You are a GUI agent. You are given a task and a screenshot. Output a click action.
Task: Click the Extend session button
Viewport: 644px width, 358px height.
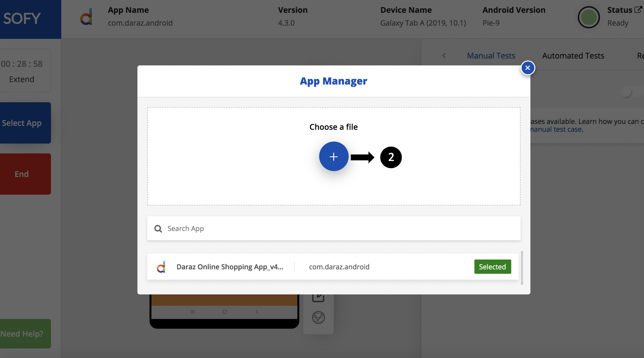22,79
